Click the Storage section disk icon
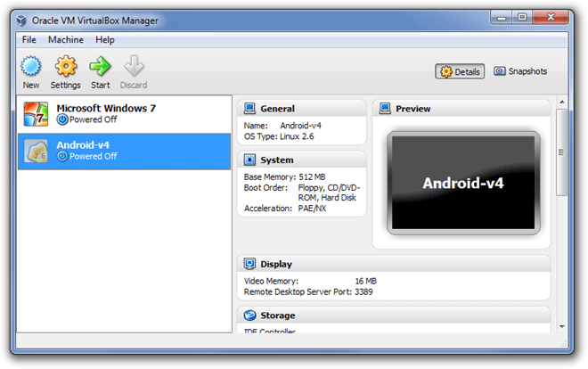 [249, 316]
